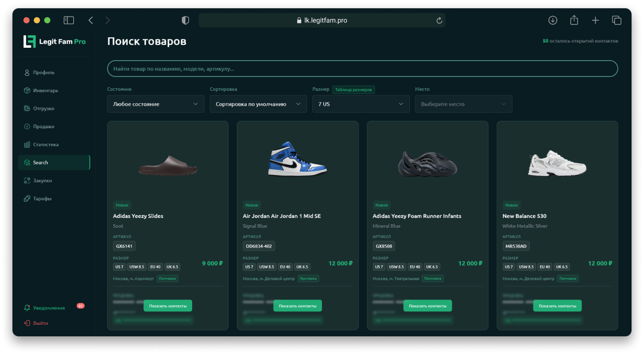Open the Выберите место dropdown

[463, 104]
